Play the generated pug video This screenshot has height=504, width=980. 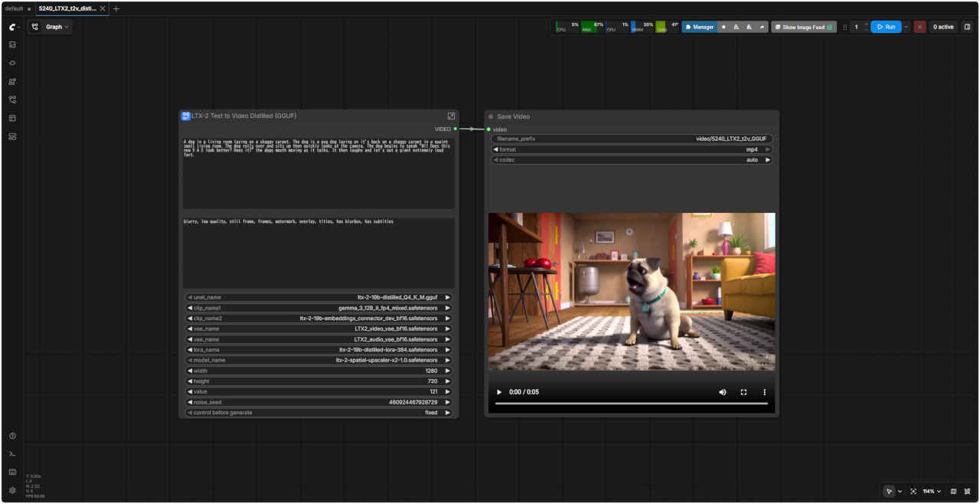[x=499, y=392]
